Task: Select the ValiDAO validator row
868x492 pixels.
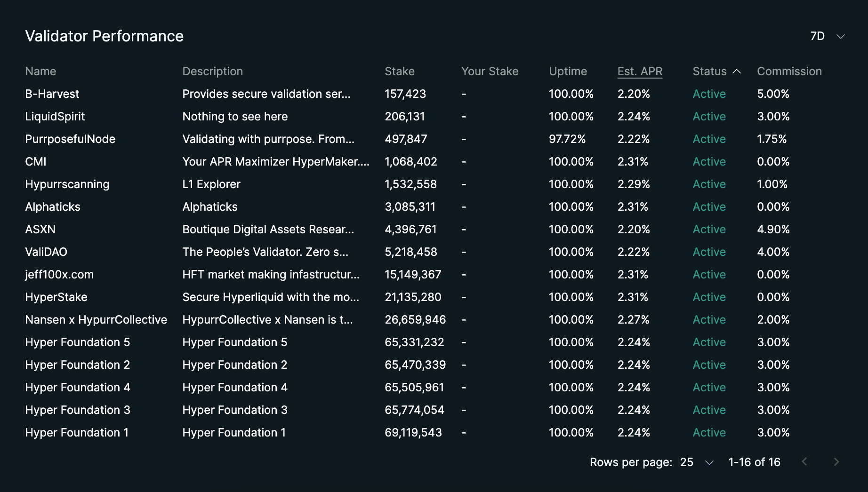Action: point(46,252)
